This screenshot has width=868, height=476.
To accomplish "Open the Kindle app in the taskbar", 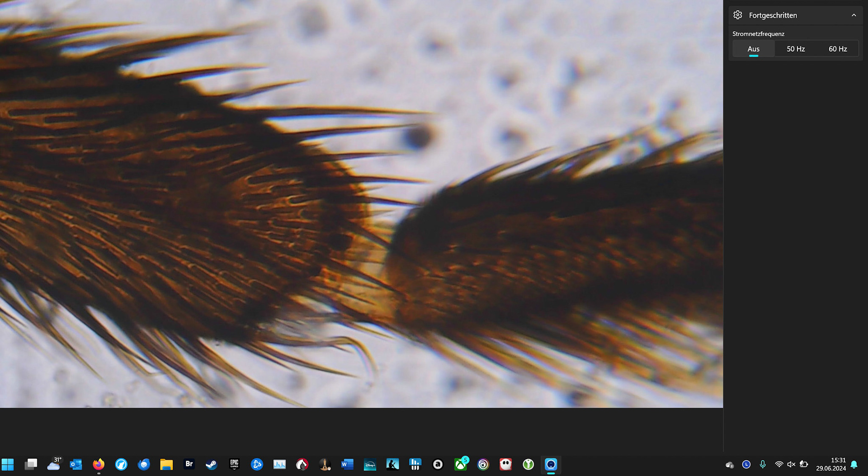I will 392,464.
